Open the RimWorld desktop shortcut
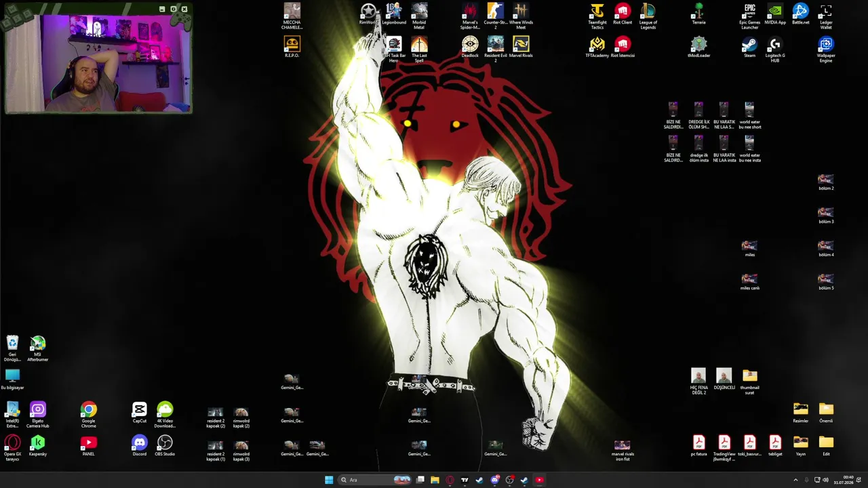Image resolution: width=868 pixels, height=488 pixels. pyautogui.click(x=368, y=14)
